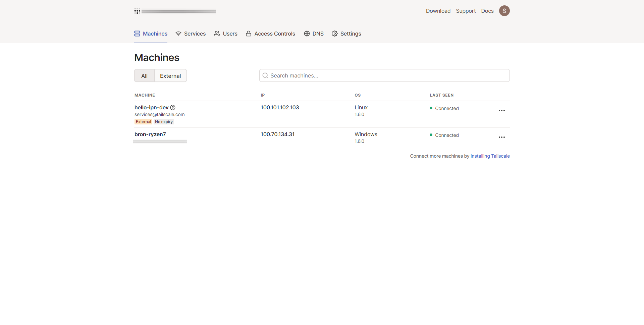This screenshot has height=325, width=644.
Task: Click the Users people icon
Action: tap(217, 34)
